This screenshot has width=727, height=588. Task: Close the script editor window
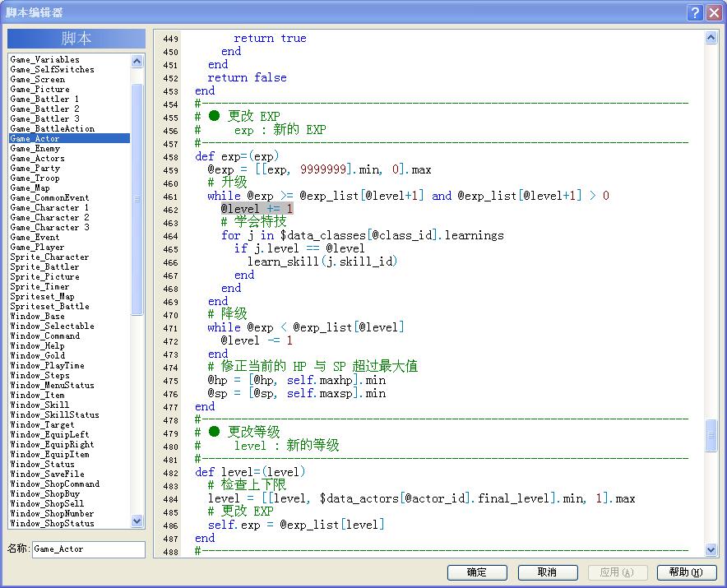click(714, 12)
